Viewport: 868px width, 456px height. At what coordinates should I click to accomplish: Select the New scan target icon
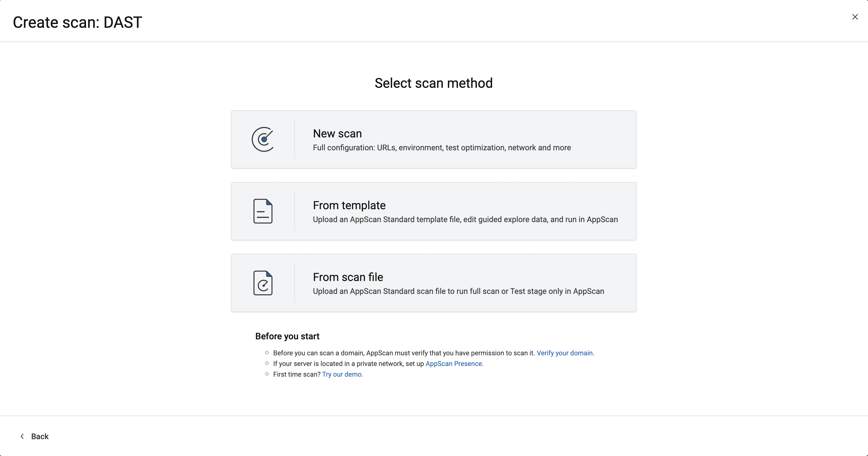tap(263, 139)
